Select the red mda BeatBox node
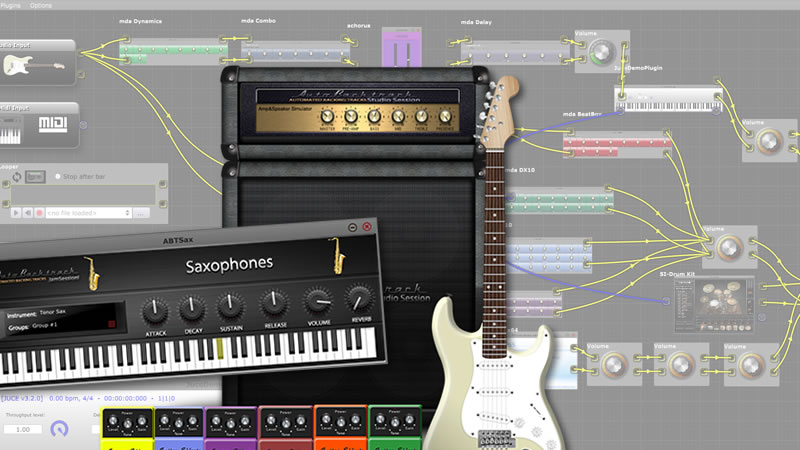The image size is (800, 450). [617, 145]
